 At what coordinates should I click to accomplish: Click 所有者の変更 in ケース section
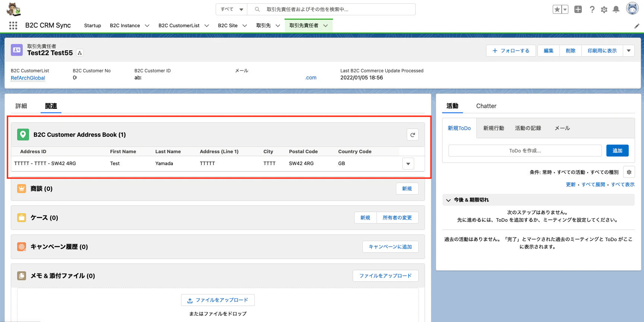tap(397, 218)
